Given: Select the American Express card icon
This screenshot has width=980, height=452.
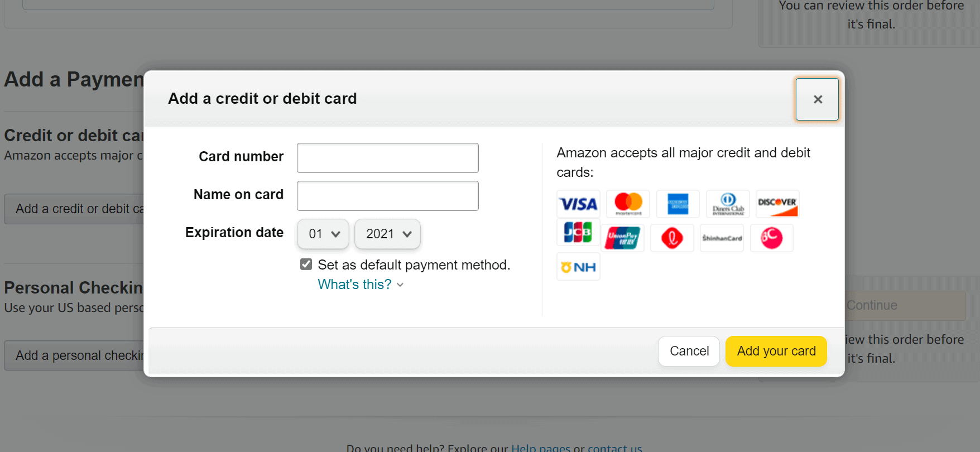Looking at the screenshot, I should (678, 204).
